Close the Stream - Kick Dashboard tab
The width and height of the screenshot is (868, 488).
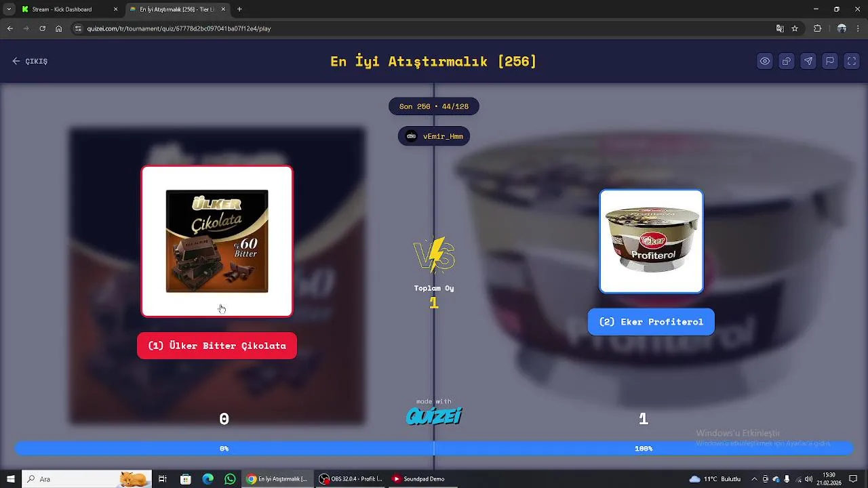click(x=115, y=9)
